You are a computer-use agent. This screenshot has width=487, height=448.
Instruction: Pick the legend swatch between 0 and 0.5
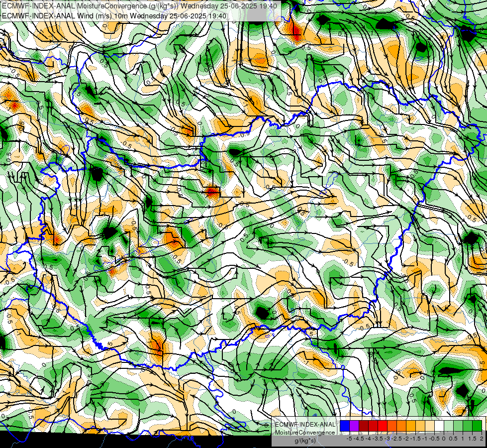coord(449,426)
